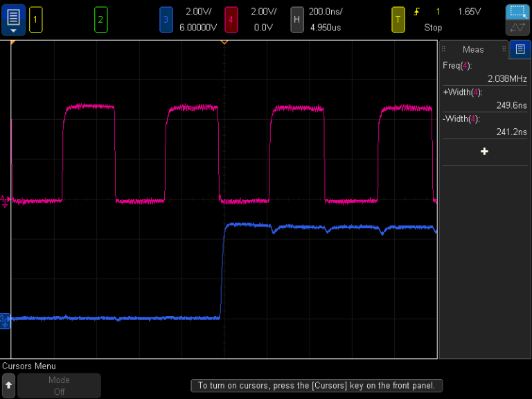Viewport: 532px width, 399px height.
Task: Click the 200.0ns/ timebase readout
Action: click(326, 12)
